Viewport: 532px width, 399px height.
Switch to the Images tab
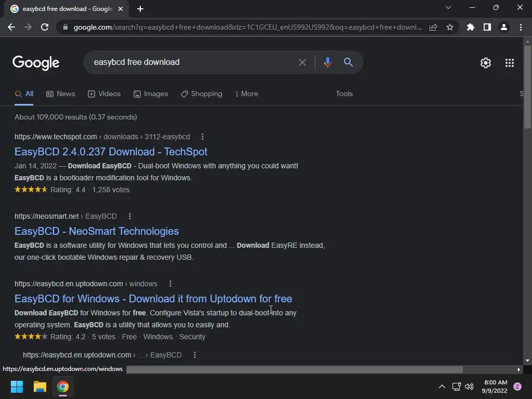click(x=151, y=94)
